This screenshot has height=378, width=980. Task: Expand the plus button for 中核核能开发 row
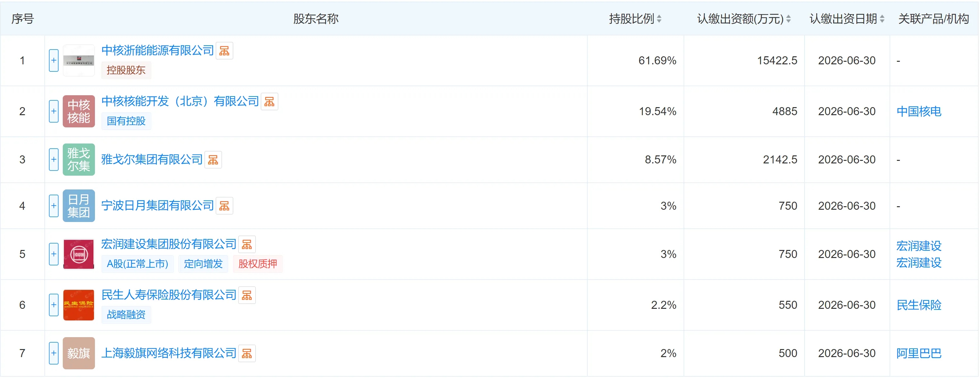(54, 111)
